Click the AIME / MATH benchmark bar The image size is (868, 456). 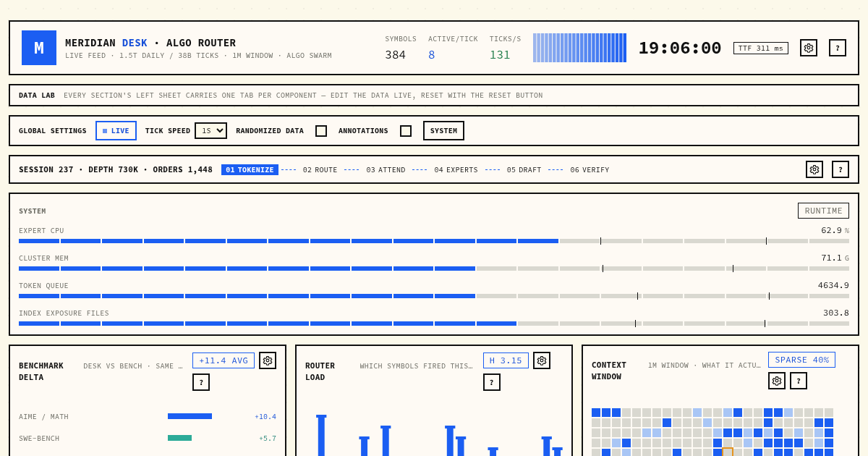pyautogui.click(x=190, y=416)
